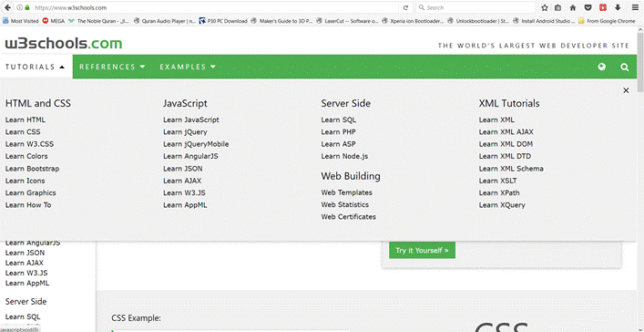This screenshot has width=644, height=332.
Task: Open the Learn Bootstrap link
Action: click(32, 169)
